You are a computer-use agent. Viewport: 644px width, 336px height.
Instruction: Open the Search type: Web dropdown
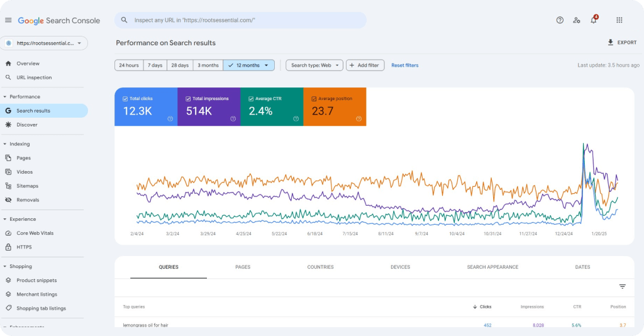[314, 65]
